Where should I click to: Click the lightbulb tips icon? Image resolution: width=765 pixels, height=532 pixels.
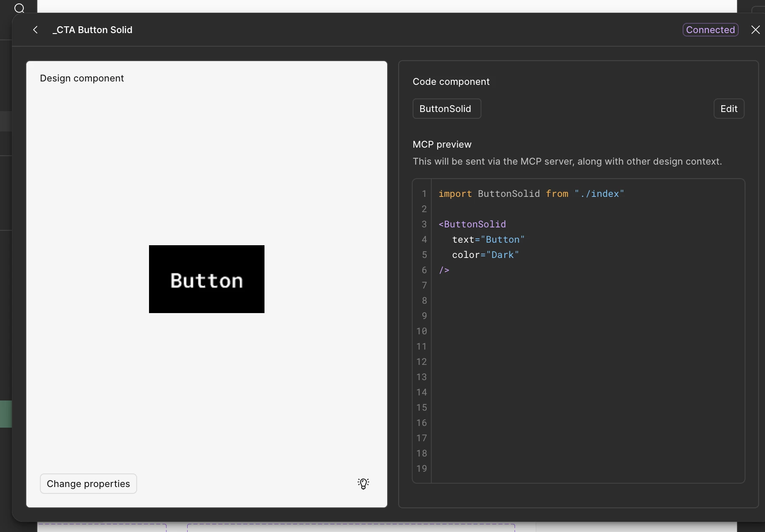pyautogui.click(x=363, y=484)
